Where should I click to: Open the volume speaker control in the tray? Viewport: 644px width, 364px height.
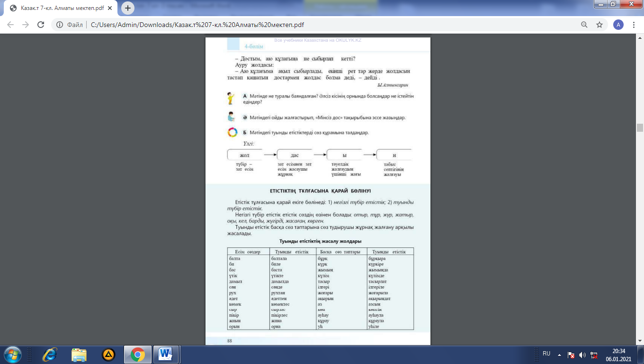582,355
